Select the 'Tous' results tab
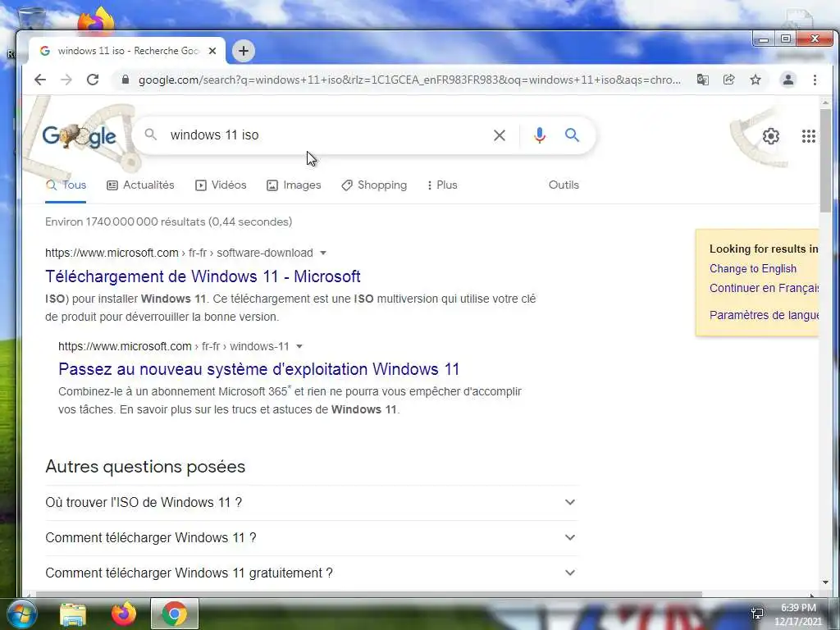 (x=66, y=185)
